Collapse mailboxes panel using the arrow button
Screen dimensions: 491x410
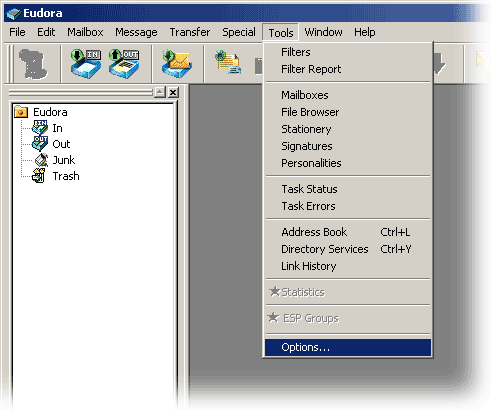pyautogui.click(x=160, y=92)
